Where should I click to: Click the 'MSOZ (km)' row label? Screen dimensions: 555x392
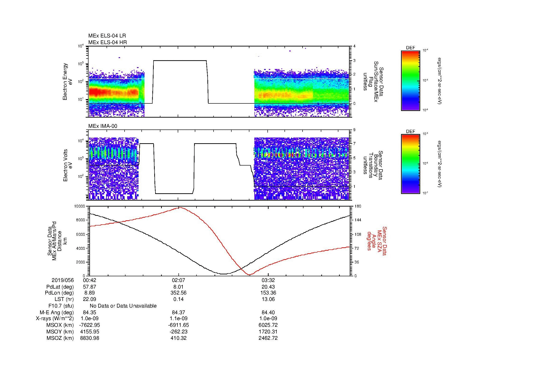click(x=60, y=338)
